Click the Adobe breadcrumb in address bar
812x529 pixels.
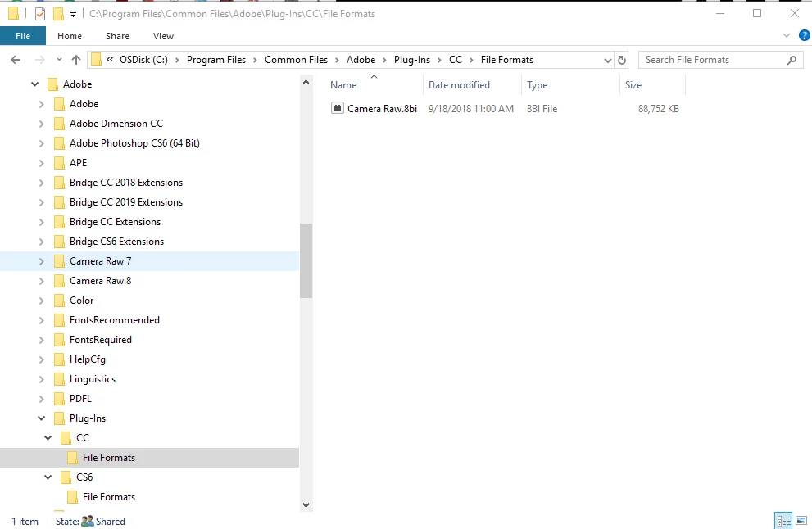(x=361, y=60)
